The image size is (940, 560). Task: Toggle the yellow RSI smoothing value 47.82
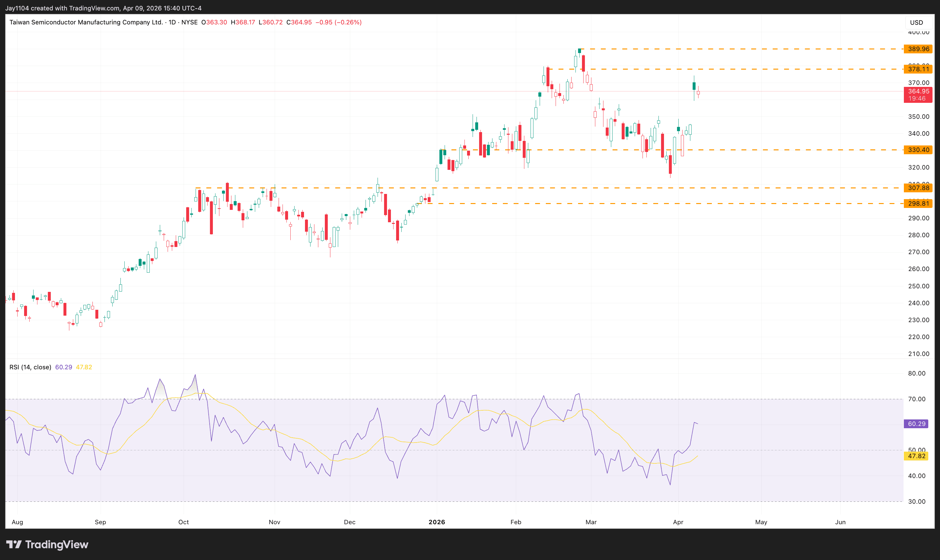84,366
